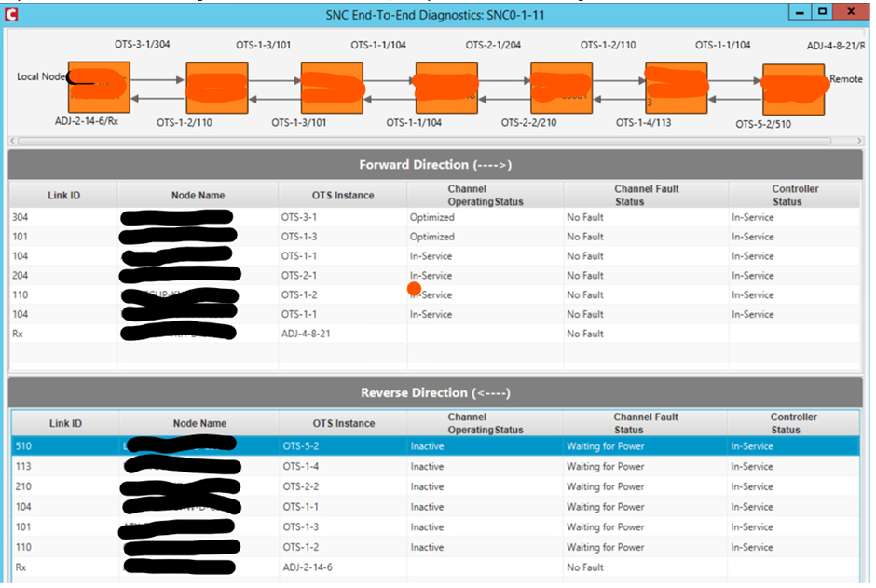This screenshot has height=588, width=876.
Task: Click the red C application icon in title bar
Action: pos(11,15)
